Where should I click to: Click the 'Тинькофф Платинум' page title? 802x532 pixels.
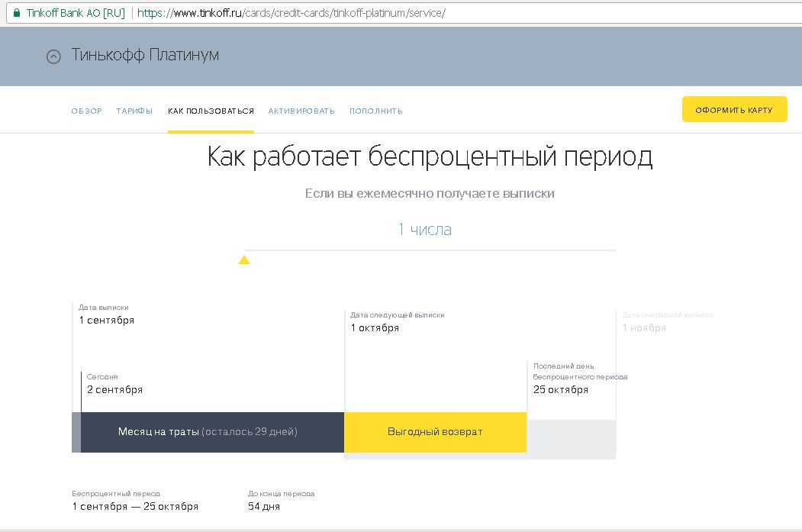pyautogui.click(x=145, y=55)
